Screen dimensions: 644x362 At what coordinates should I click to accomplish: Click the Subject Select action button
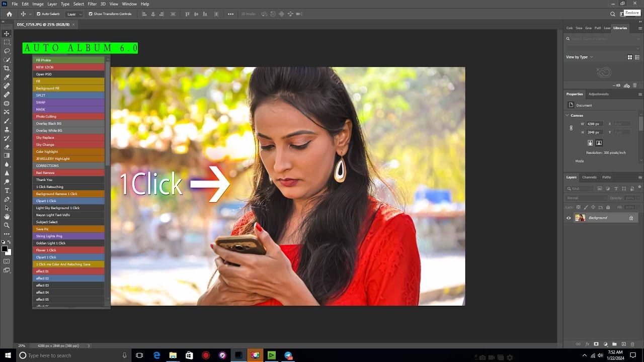click(x=68, y=222)
